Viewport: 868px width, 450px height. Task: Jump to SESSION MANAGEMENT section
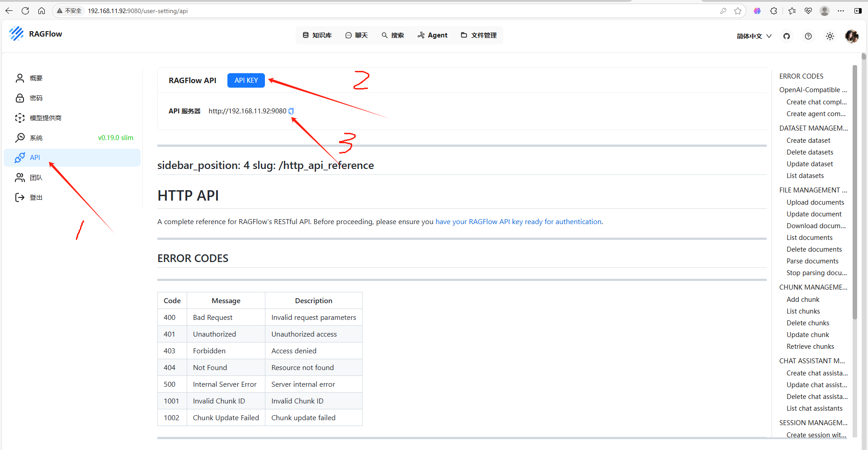click(x=813, y=423)
